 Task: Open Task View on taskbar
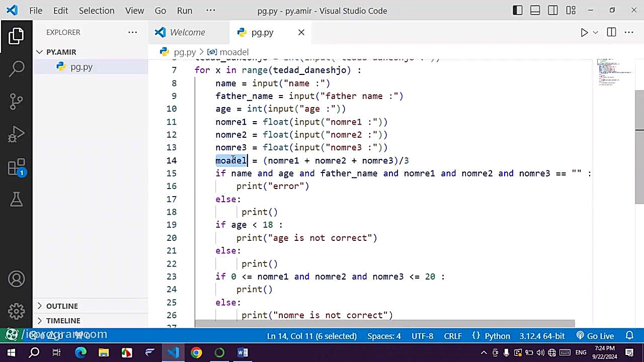(x=57, y=352)
